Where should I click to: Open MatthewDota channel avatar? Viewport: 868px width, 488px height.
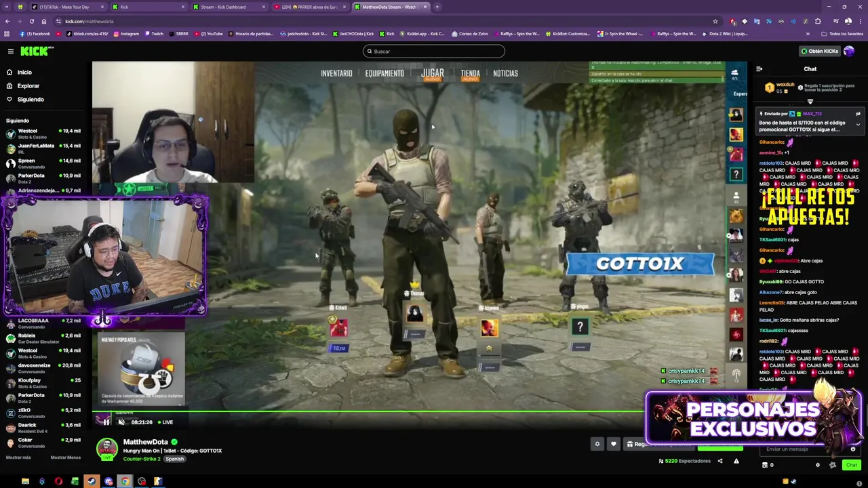(x=106, y=449)
